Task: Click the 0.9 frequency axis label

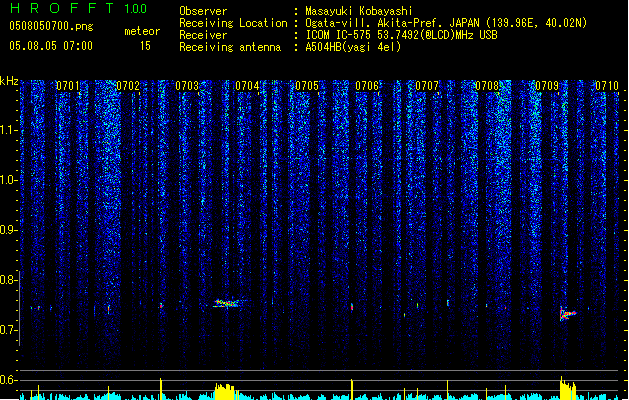Action: [x=9, y=230]
